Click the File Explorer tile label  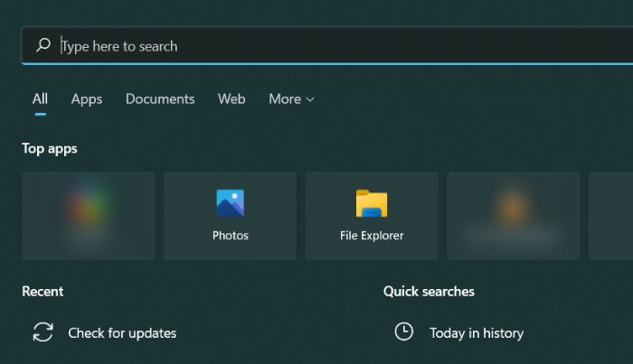[x=372, y=236]
